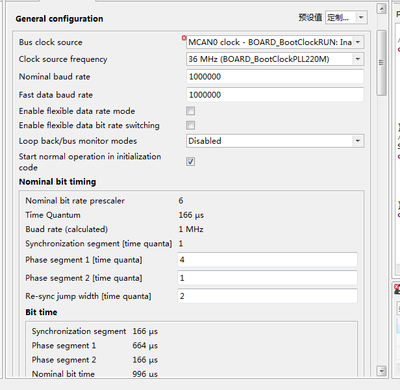Viewport: 400px width, 390px height.
Task: Click the Phase segment 2 value under Bit time
Action: (x=145, y=360)
